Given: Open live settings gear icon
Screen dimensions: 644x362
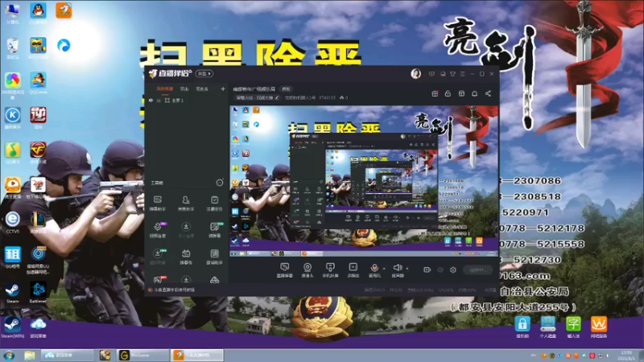Looking at the screenshot, I should tap(453, 269).
